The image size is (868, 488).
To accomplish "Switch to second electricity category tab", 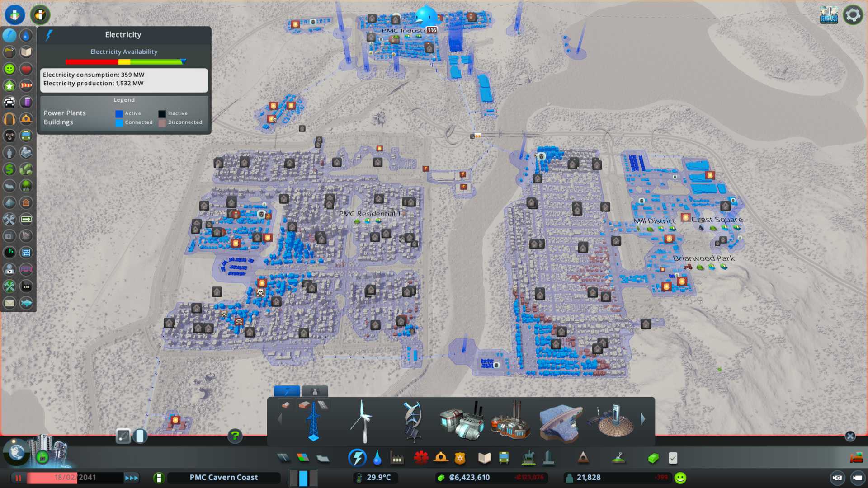I will click(315, 391).
